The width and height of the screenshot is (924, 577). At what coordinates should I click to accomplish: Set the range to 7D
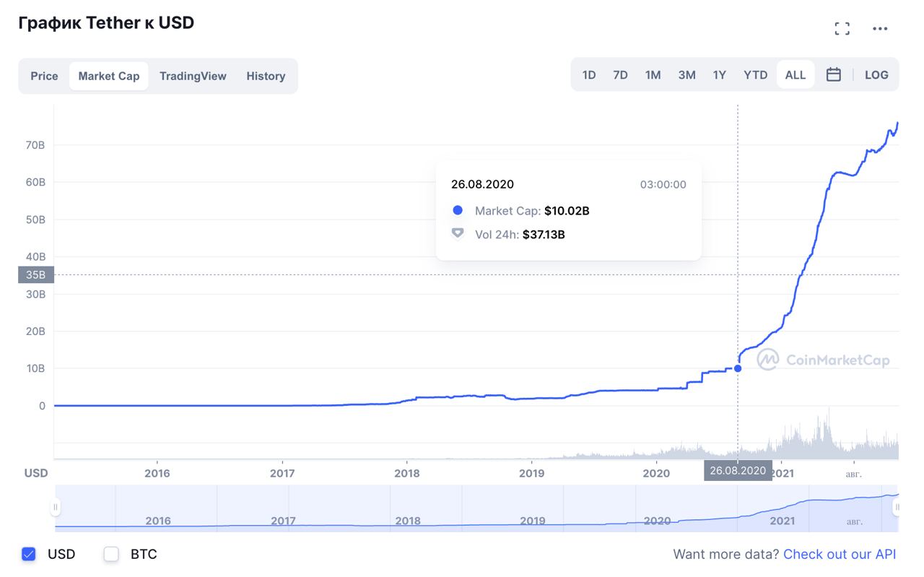click(x=620, y=74)
